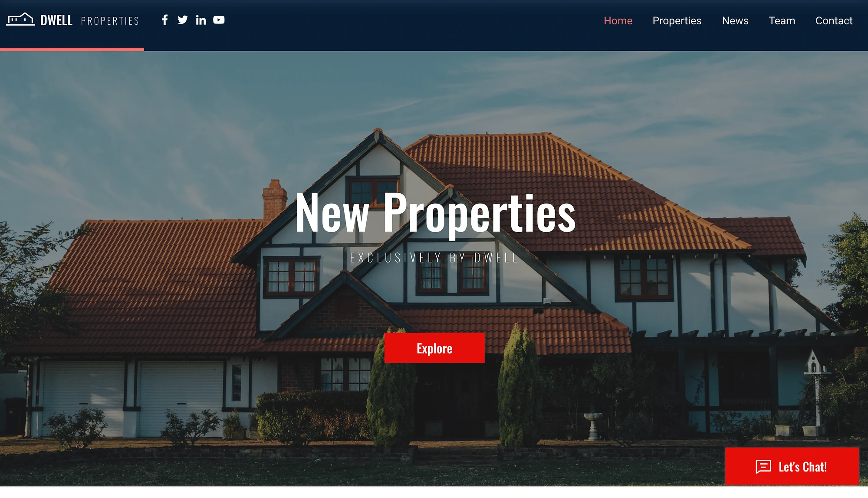This screenshot has height=498, width=868.
Task: Click the Facebook social media icon
Action: click(x=164, y=20)
